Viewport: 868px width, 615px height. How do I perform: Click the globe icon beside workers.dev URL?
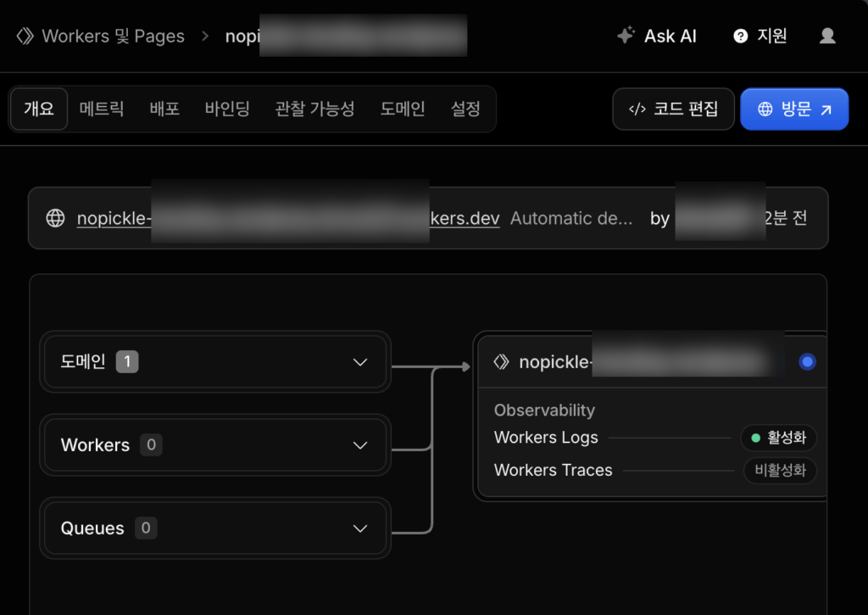click(55, 218)
